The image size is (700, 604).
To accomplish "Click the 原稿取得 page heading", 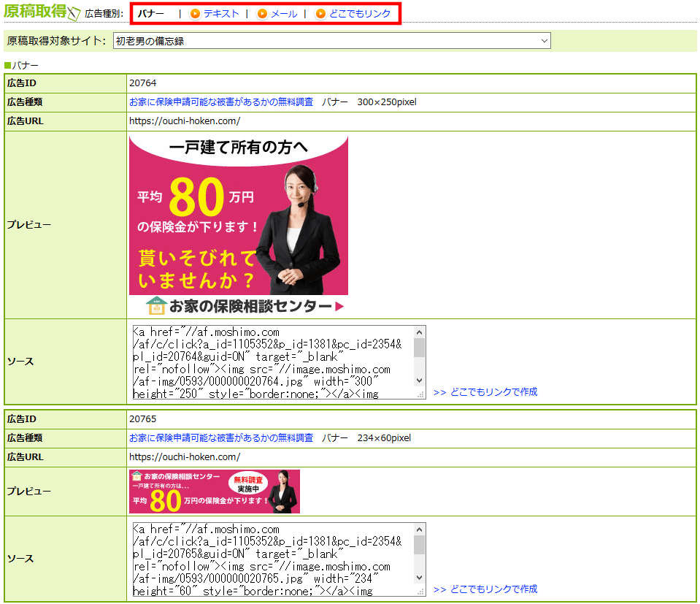I will [35, 11].
